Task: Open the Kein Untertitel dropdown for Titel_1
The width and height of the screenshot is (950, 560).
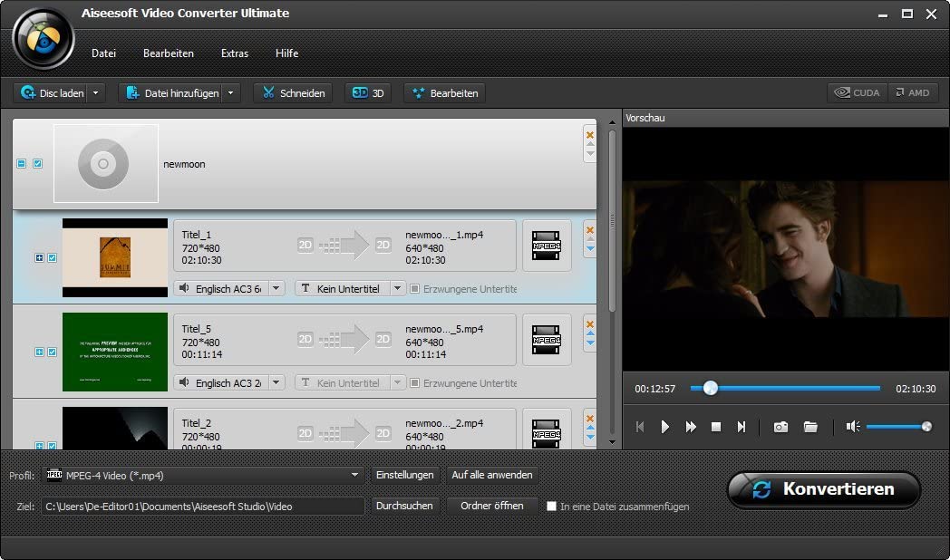Action: [x=396, y=288]
